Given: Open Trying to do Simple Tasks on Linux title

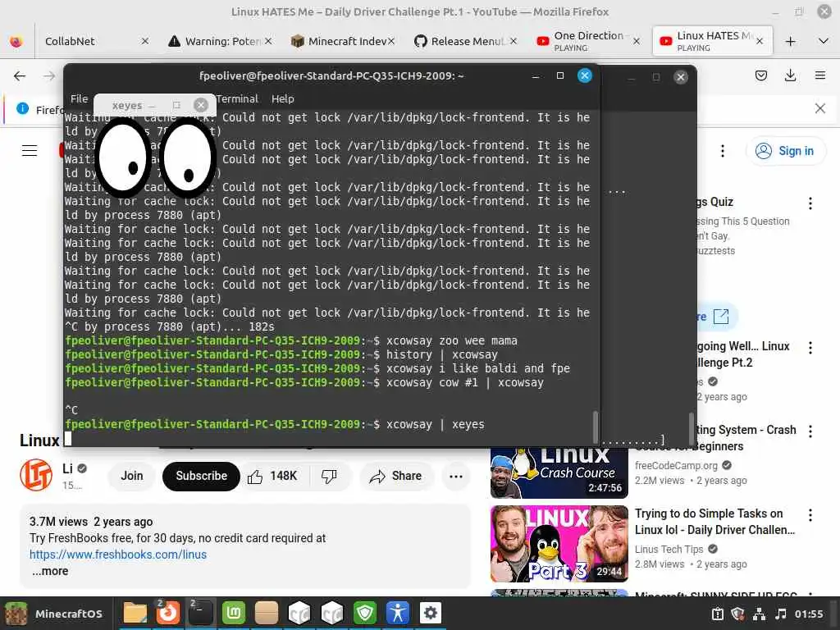Looking at the screenshot, I should (714, 522).
